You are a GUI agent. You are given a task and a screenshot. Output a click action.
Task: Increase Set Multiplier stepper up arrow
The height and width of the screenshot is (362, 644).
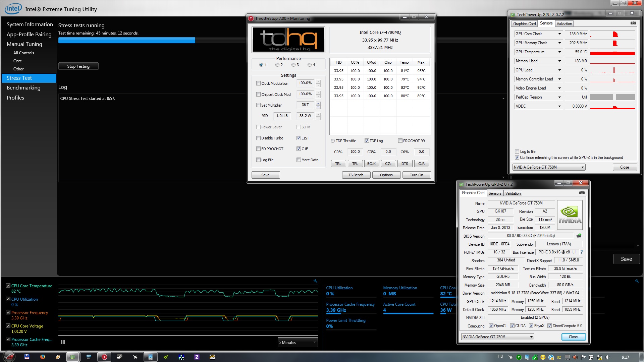318,103
